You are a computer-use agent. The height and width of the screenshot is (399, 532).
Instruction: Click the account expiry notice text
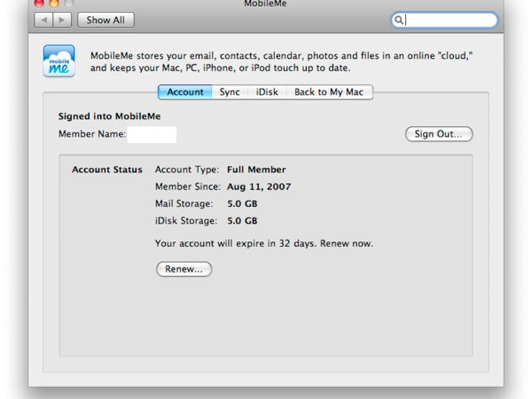[x=264, y=244]
